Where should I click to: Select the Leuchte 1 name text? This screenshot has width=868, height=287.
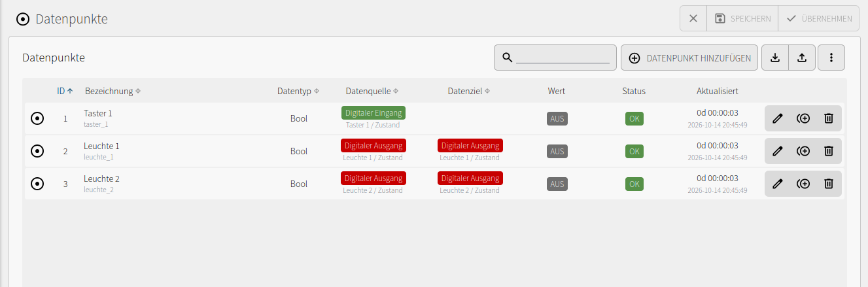(101, 146)
